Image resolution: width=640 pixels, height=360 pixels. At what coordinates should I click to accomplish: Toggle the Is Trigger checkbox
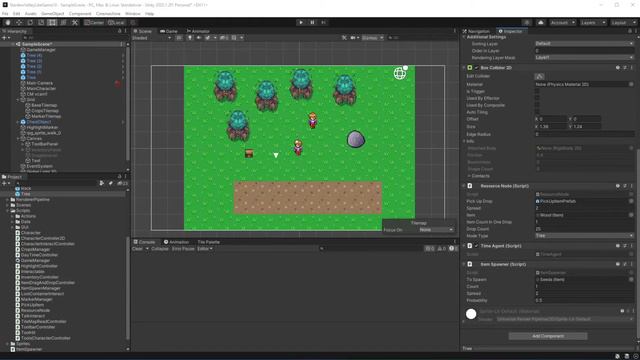click(537, 91)
